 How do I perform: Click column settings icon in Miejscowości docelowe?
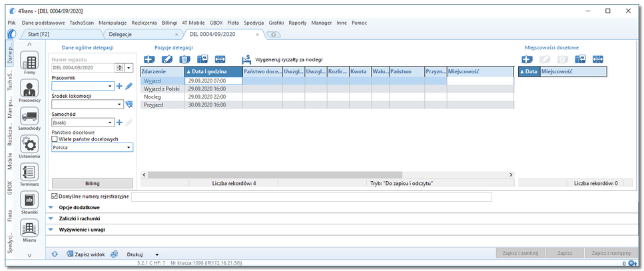pos(580,59)
